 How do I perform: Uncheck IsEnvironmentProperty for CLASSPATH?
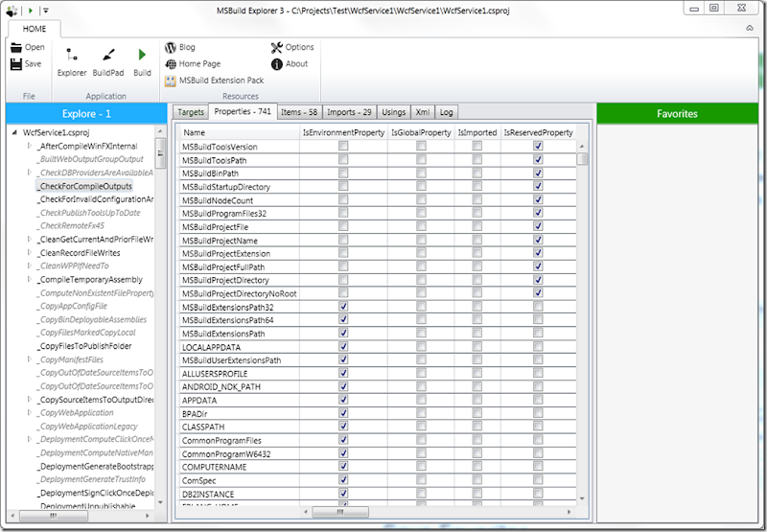click(x=343, y=426)
